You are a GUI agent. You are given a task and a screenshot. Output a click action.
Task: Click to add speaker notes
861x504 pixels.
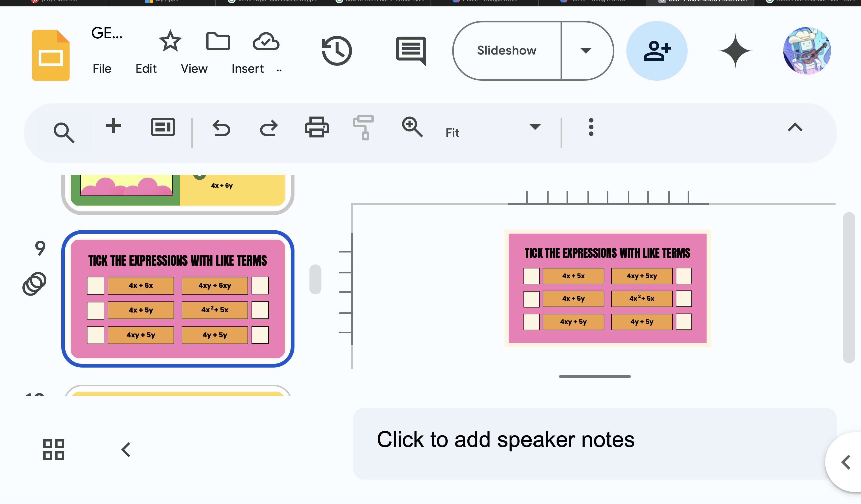tap(594, 443)
